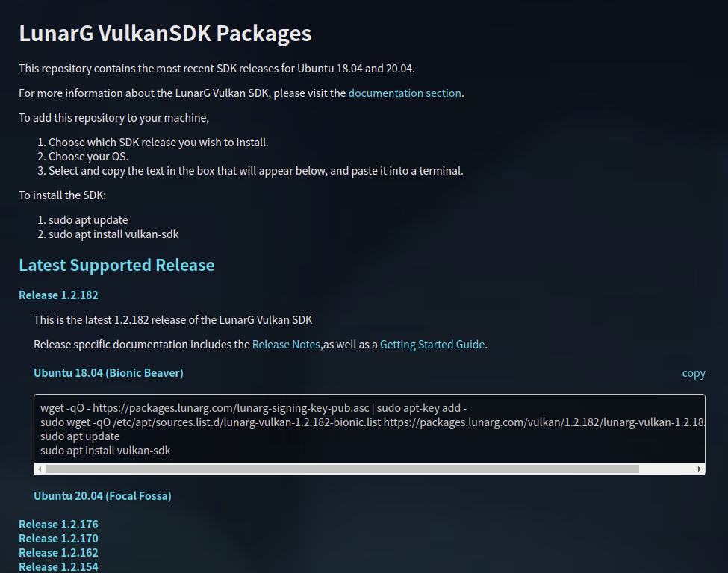Viewport: 728px width, 573px height.
Task: Expand Release 1.2.162
Action: coord(58,552)
